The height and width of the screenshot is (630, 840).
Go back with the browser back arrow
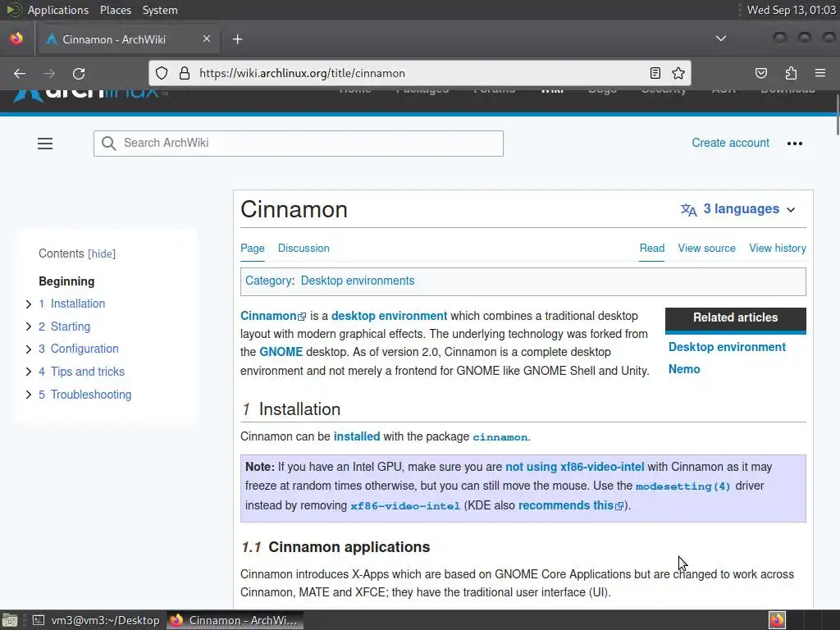click(20, 73)
